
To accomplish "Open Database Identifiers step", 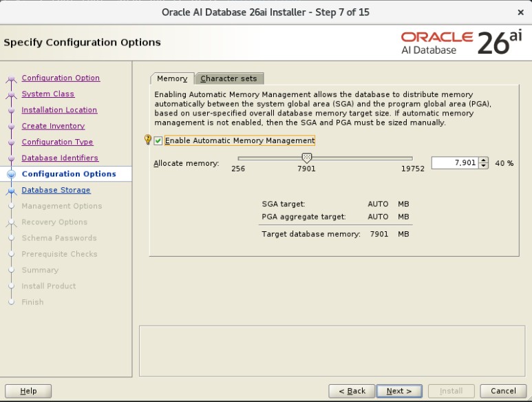I will 60,158.
